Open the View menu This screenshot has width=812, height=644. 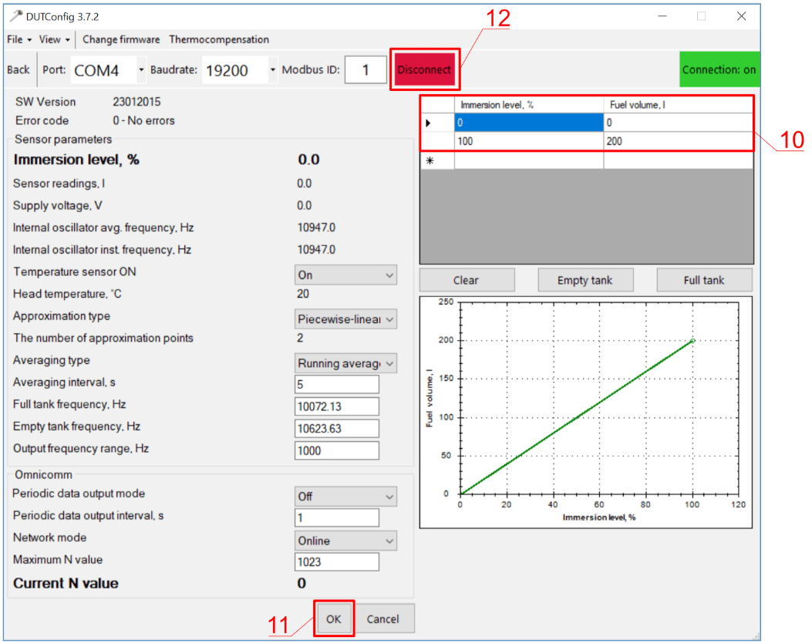(x=54, y=39)
